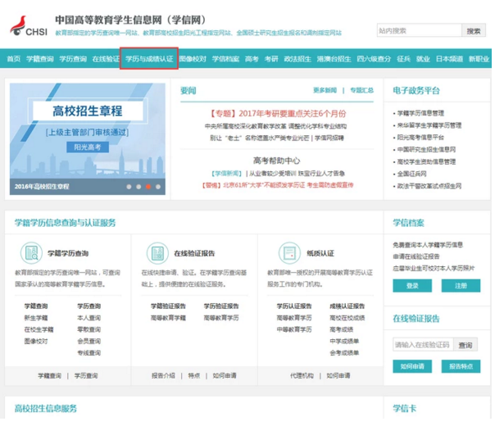The width and height of the screenshot is (504, 426).
Task: Click the 请输入在线验证码 input field
Action: pos(423,345)
